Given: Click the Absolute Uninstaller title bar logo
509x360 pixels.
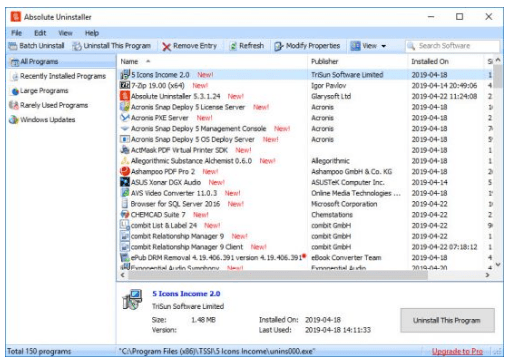Looking at the screenshot, I should pyautogui.click(x=16, y=17).
